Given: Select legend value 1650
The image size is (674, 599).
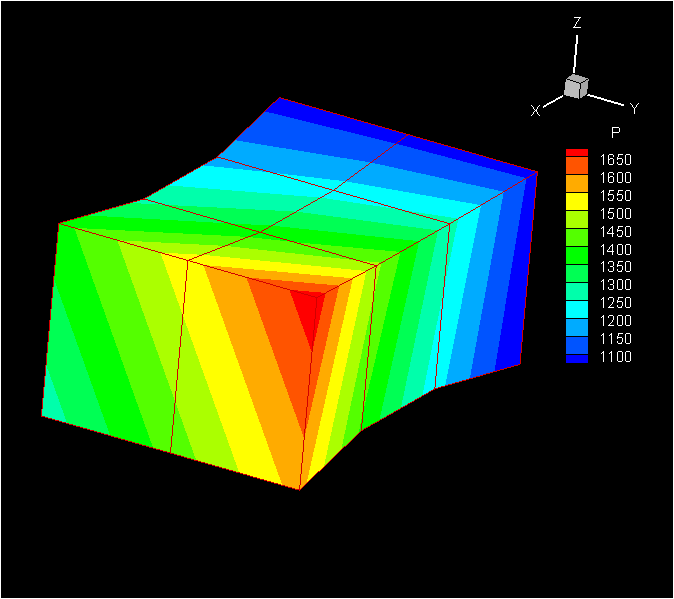Looking at the screenshot, I should 616,160.
